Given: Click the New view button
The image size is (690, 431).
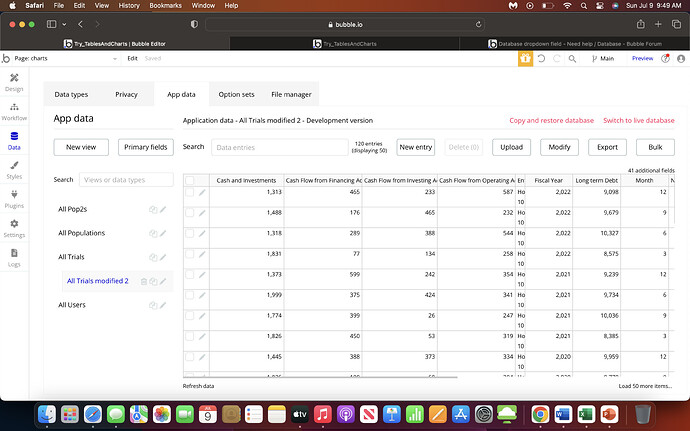Looking at the screenshot, I should click(x=81, y=147).
